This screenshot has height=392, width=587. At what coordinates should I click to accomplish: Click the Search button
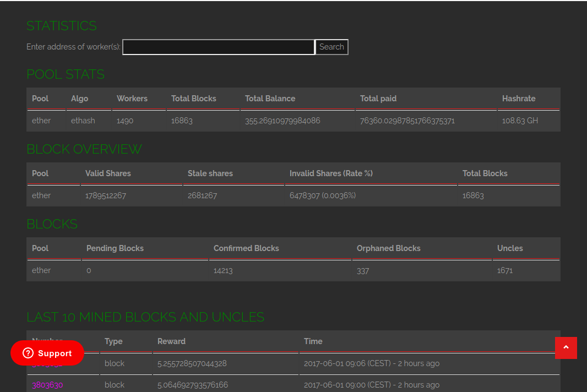point(331,47)
